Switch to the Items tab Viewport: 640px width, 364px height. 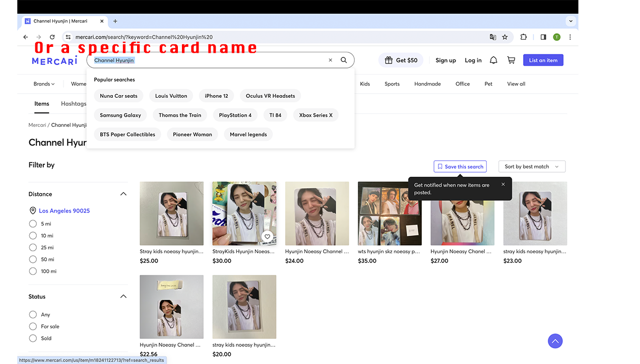[x=42, y=104]
